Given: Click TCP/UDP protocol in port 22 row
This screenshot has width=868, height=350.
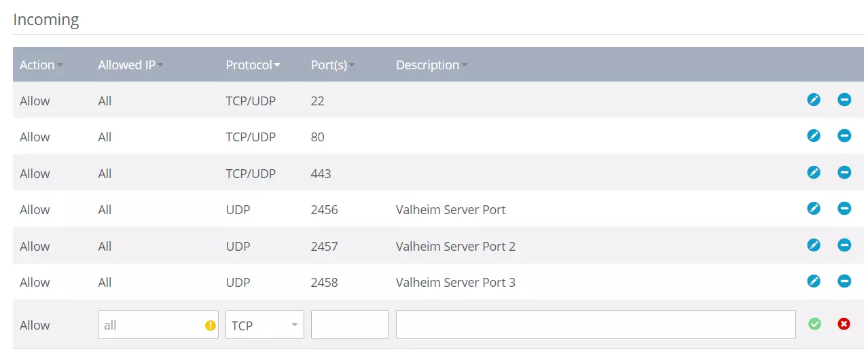Looking at the screenshot, I should (251, 101).
